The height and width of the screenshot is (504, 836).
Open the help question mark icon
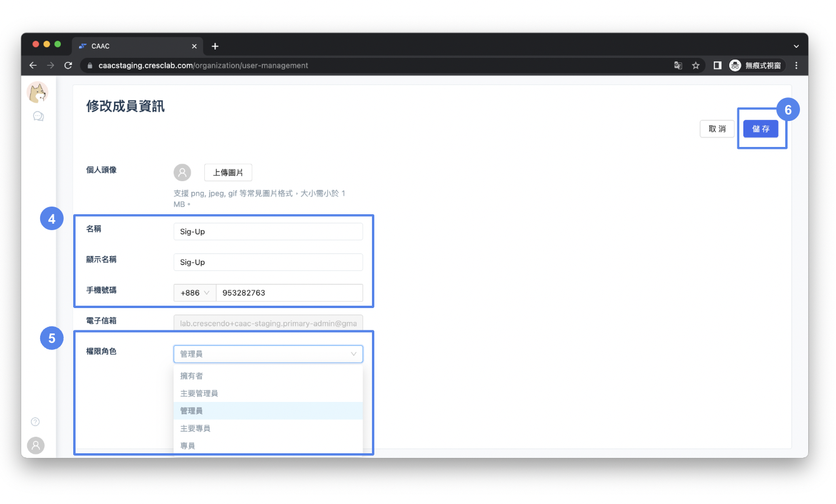point(35,421)
